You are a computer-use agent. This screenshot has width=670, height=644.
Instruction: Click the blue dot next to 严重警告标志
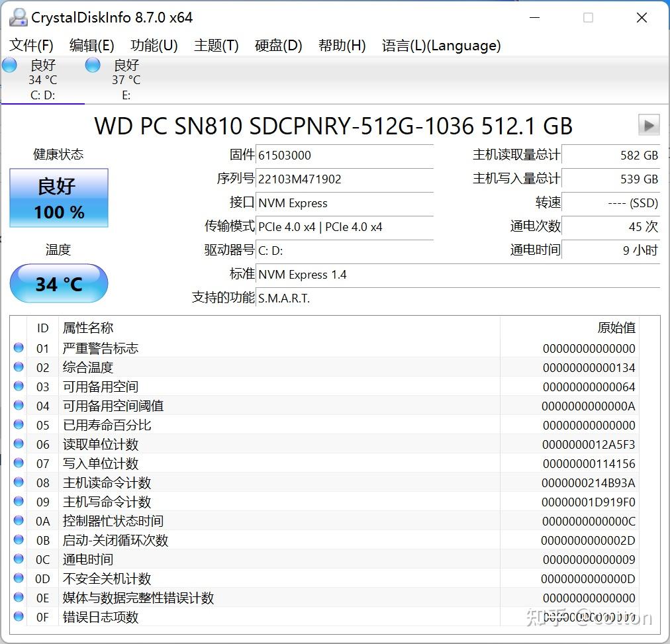(x=18, y=347)
